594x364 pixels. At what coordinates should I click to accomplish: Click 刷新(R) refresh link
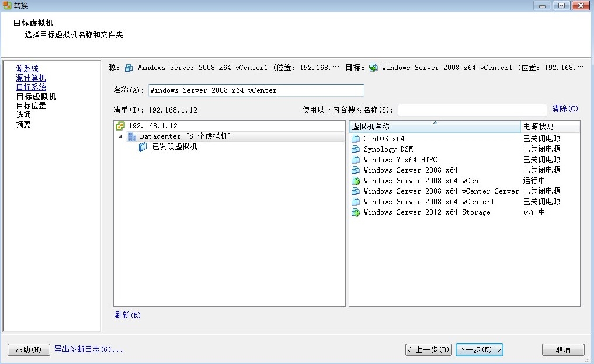[x=128, y=315]
